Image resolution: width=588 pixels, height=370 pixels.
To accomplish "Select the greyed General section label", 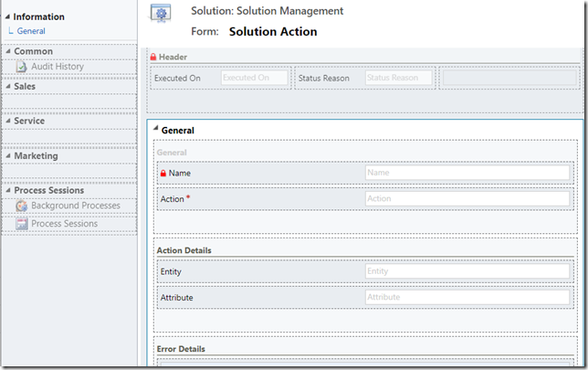I will click(172, 153).
